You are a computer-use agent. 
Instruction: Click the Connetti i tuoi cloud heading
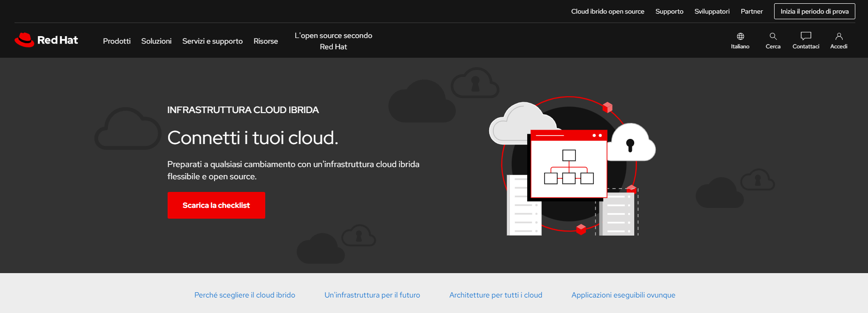(x=253, y=138)
